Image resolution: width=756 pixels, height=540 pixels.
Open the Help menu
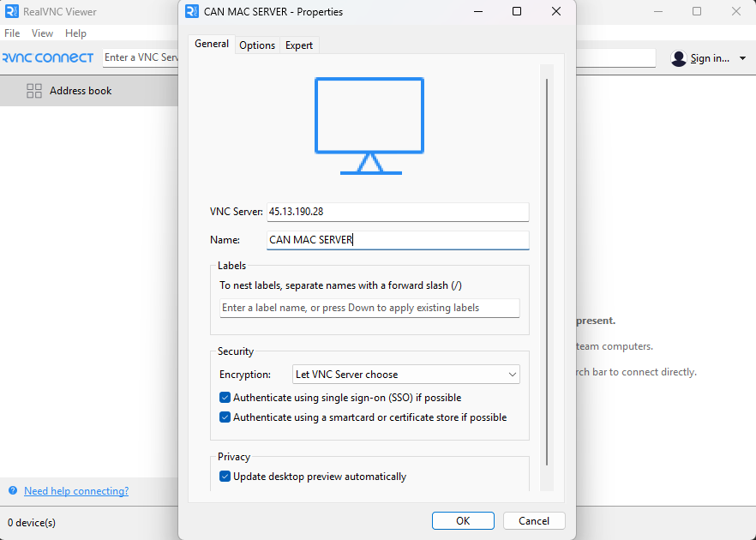coord(75,33)
